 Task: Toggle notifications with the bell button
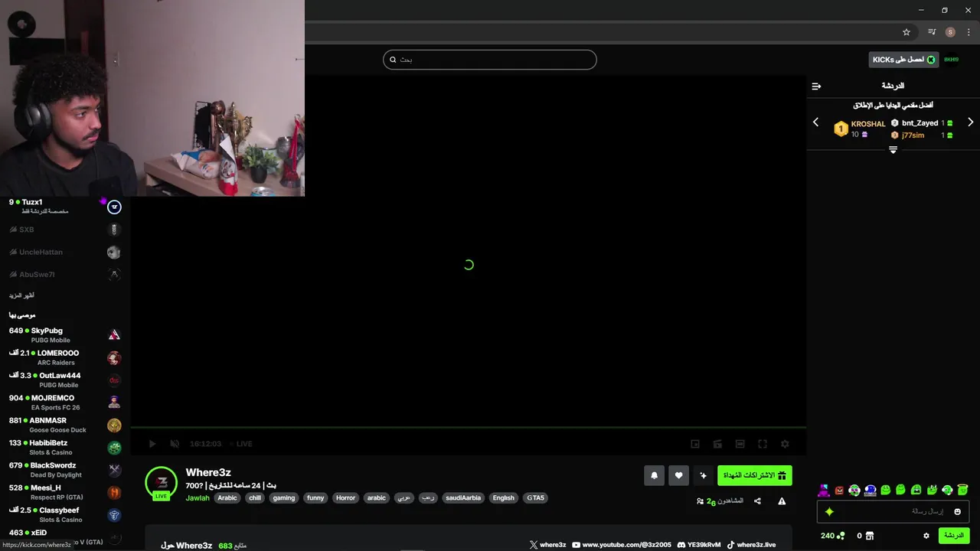pyautogui.click(x=654, y=475)
